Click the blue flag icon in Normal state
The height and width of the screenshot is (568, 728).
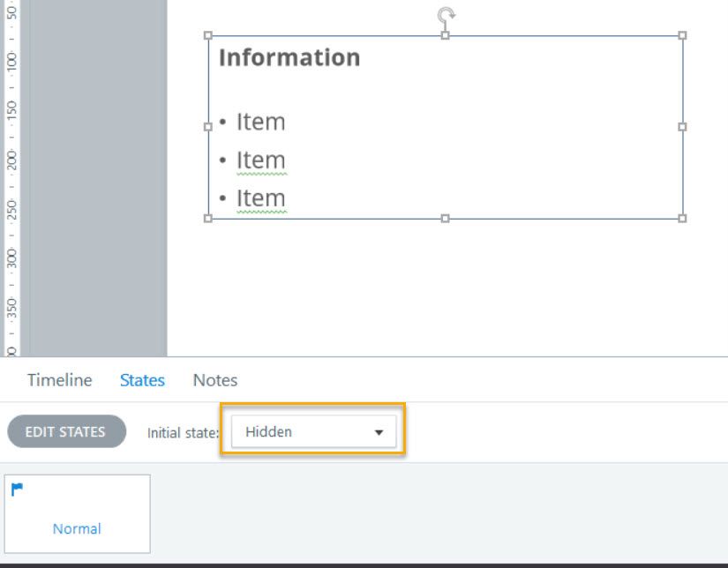(17, 489)
